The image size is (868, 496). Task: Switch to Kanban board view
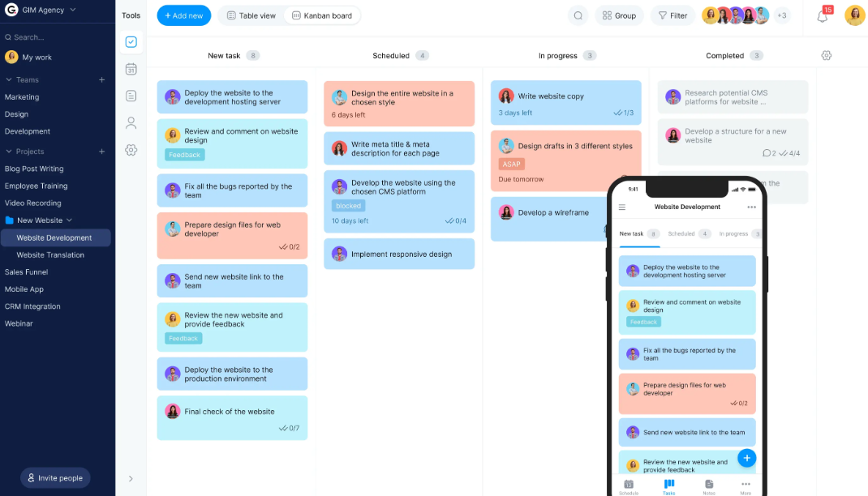[x=321, y=15]
